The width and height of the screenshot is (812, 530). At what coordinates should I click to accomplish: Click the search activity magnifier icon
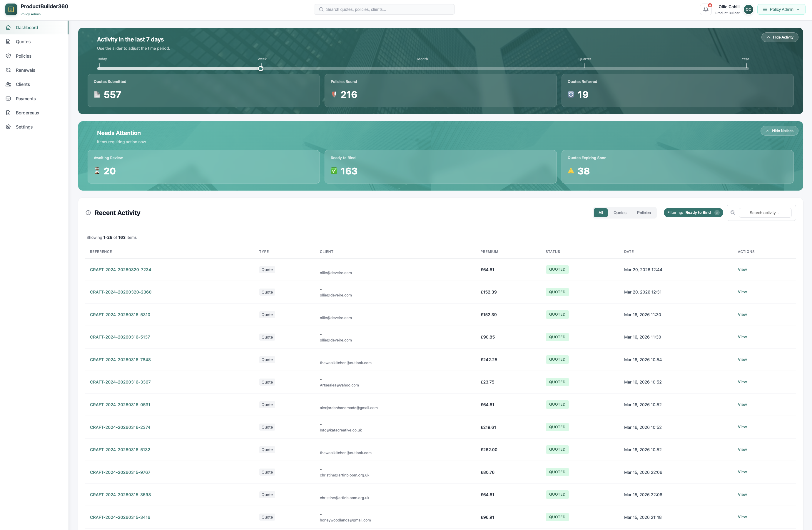(x=733, y=213)
